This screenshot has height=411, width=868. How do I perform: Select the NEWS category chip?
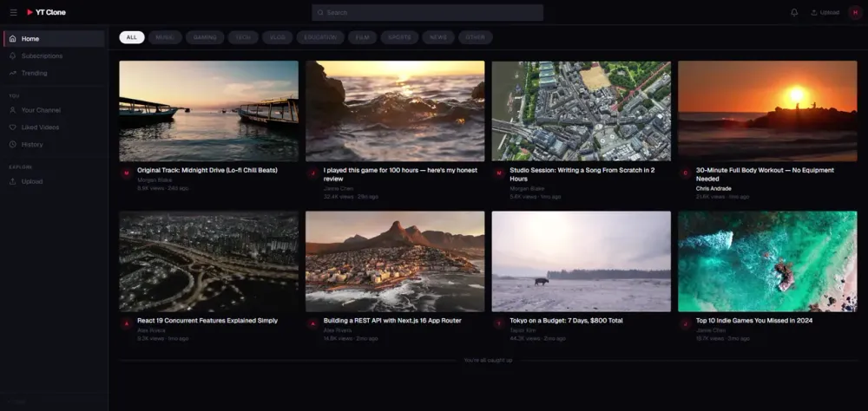coord(438,37)
